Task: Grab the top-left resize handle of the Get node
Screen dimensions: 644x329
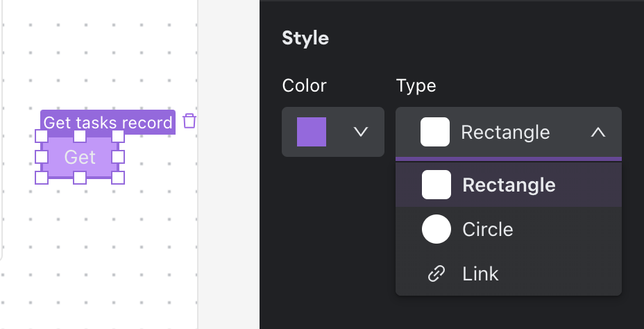Action: click(42, 136)
